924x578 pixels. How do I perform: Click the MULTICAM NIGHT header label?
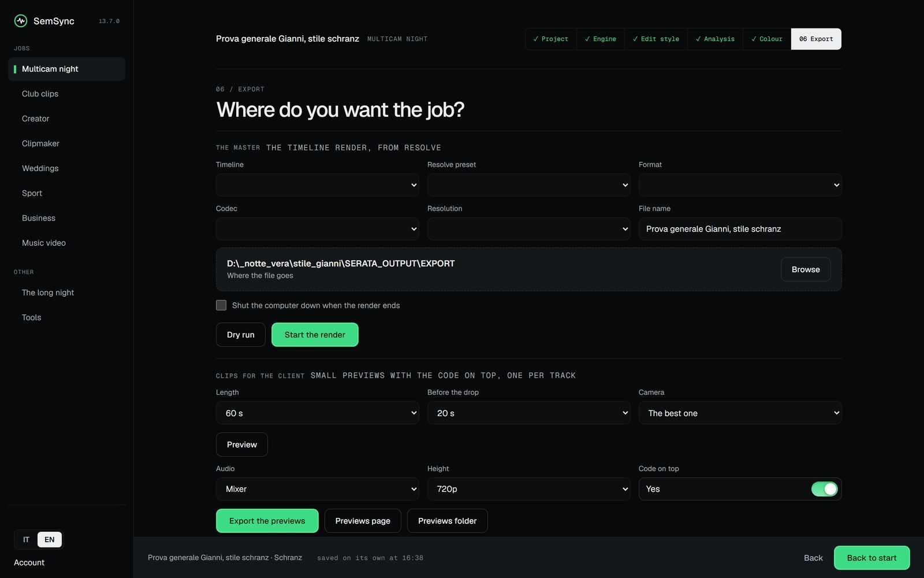point(397,39)
